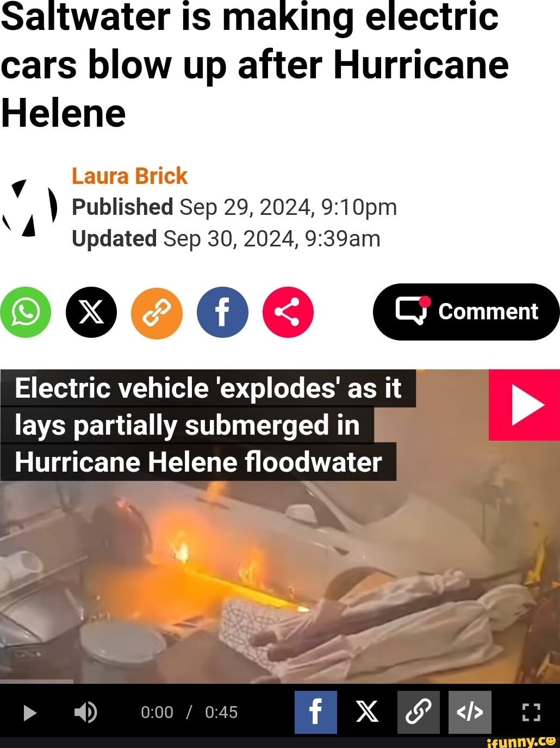The image size is (560, 748).
Task: Share article via WhatsApp icon
Action: [x=26, y=312]
